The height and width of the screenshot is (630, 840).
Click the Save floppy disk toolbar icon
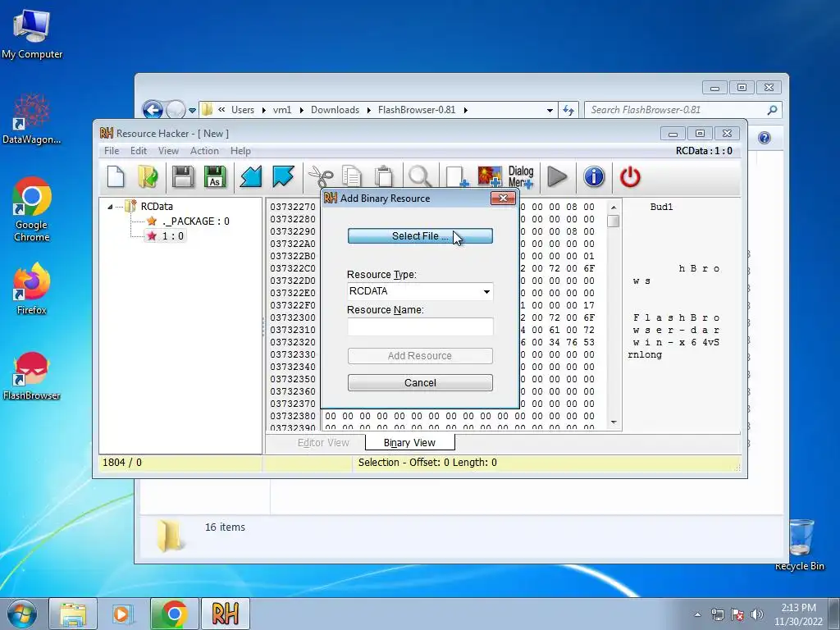(x=183, y=177)
